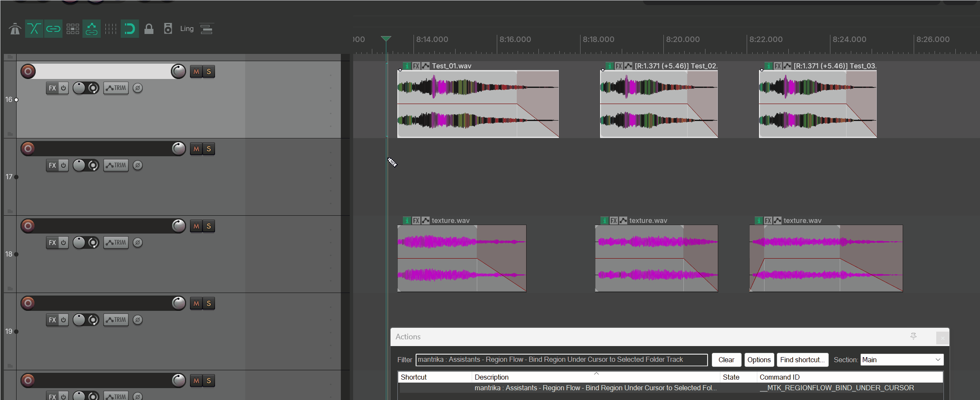Invert phase on track 17

(x=138, y=166)
